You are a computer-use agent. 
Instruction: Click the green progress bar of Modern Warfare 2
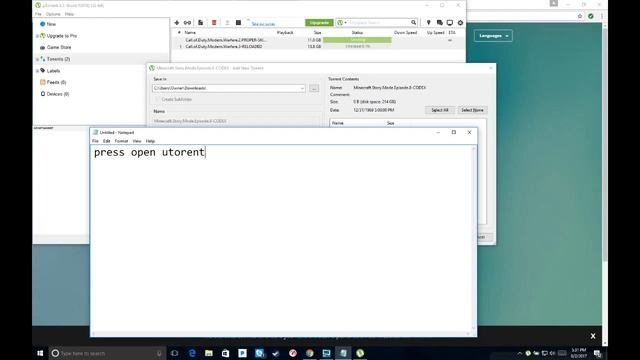(x=357, y=40)
